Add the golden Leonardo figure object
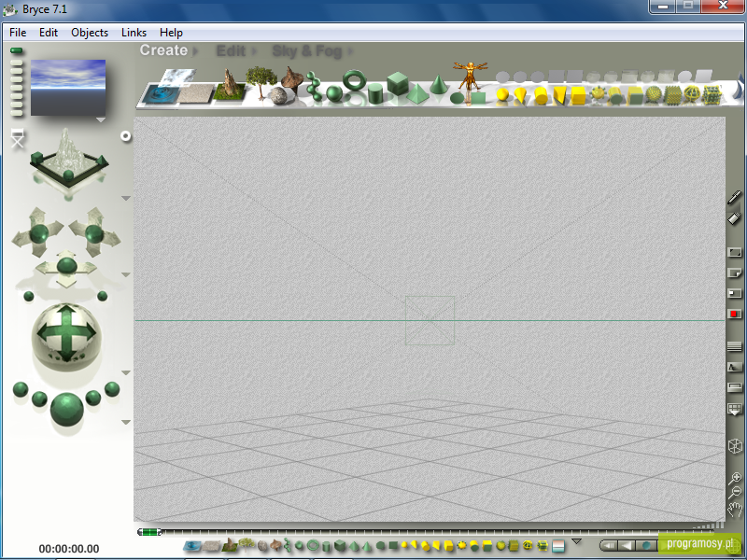The image size is (747, 560). [x=471, y=76]
